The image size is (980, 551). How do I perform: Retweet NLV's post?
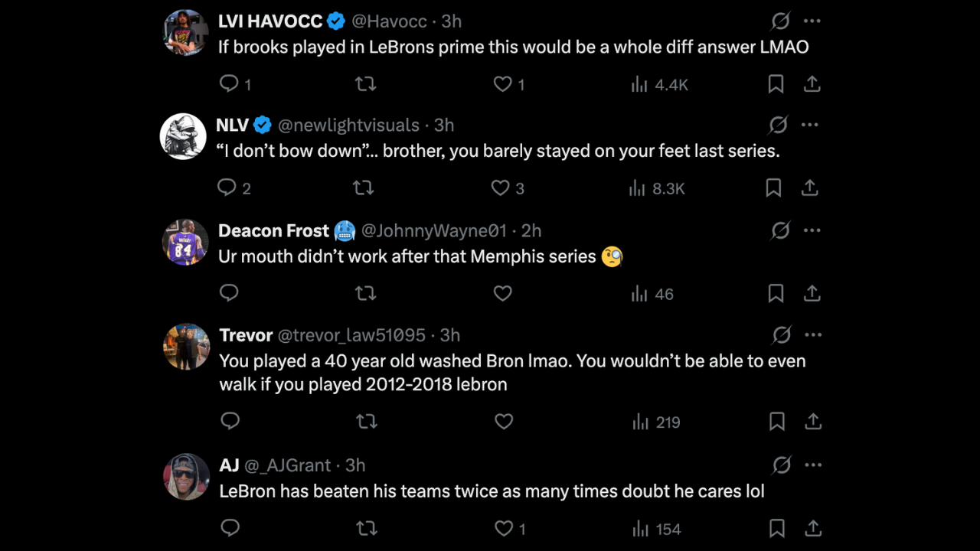[x=363, y=187]
